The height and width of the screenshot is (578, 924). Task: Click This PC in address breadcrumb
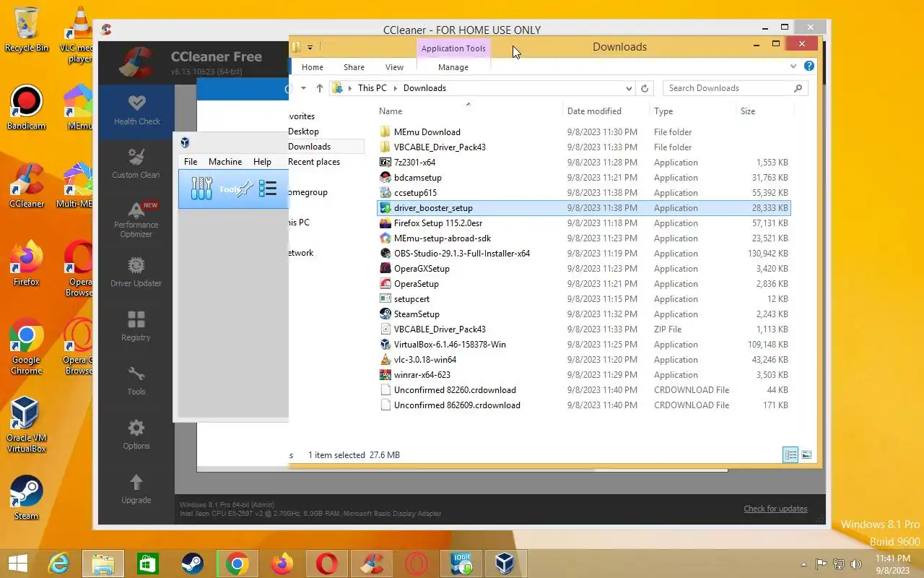[x=372, y=88]
